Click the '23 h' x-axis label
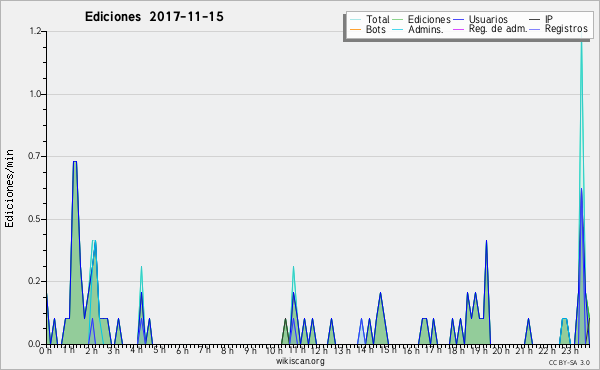This screenshot has height=370, width=600. tap(570, 350)
